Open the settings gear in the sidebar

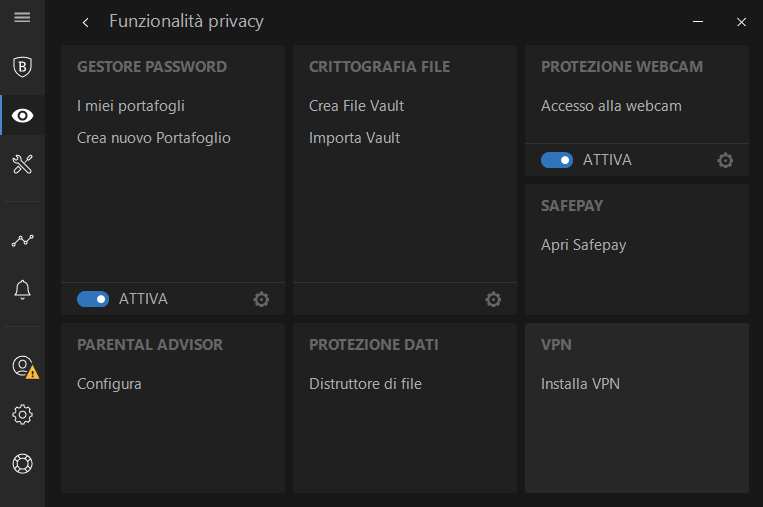point(22,415)
